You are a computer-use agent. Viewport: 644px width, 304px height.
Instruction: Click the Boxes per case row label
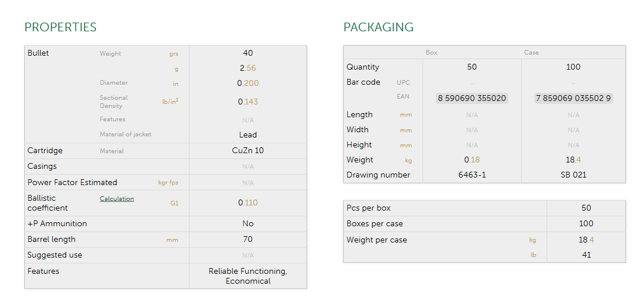[x=374, y=223]
